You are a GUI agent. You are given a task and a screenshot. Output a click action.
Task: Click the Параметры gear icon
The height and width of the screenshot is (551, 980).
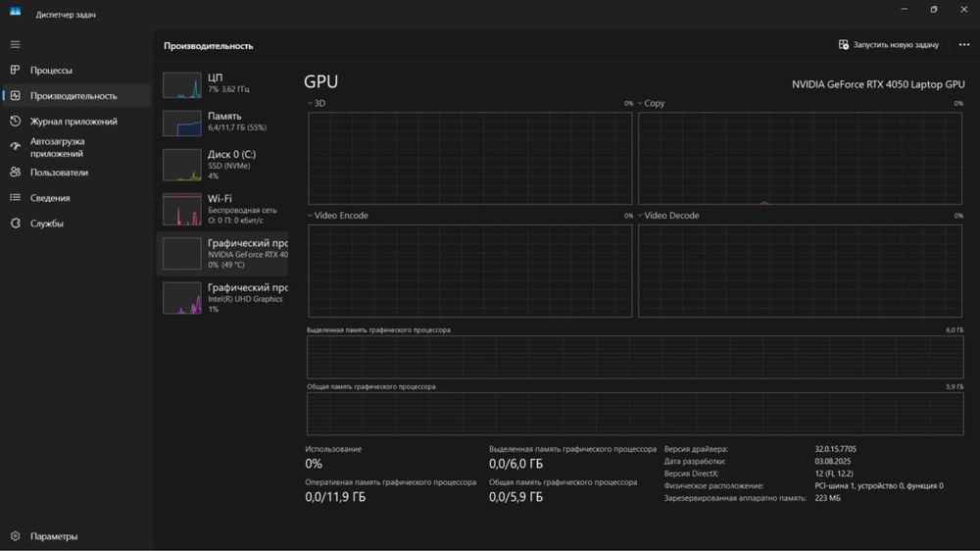click(x=15, y=536)
